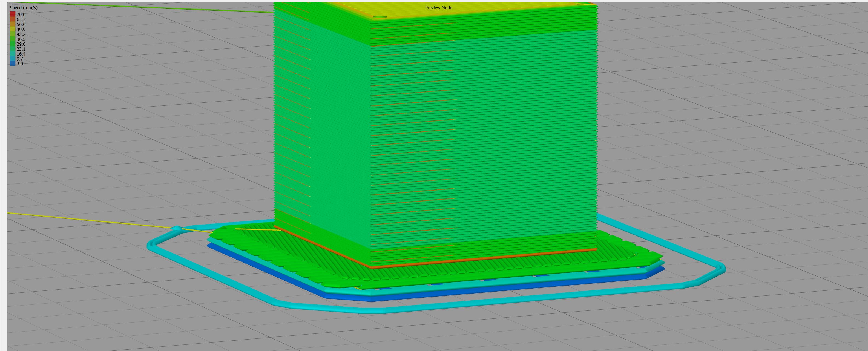Screen dimensions: 868x351
Task: Click the 29.8 speed legend color swatch
Action: [13, 44]
